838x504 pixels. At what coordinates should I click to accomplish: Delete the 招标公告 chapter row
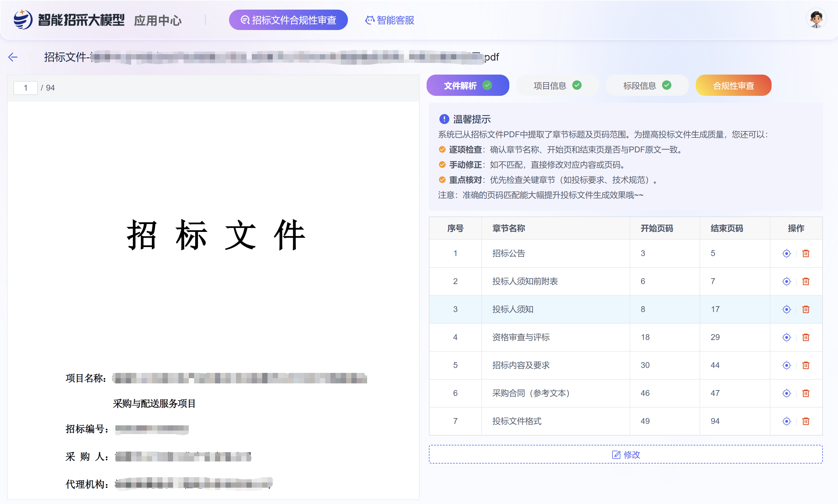tap(805, 253)
